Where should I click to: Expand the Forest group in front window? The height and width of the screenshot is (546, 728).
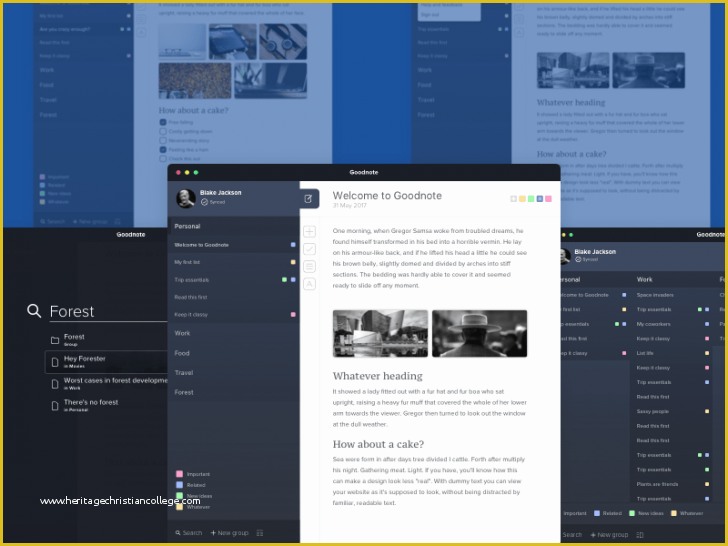point(234,392)
